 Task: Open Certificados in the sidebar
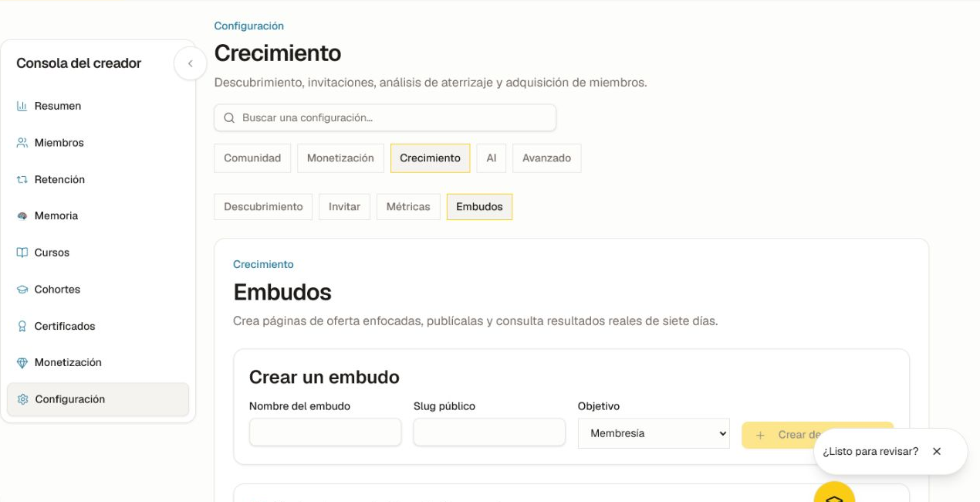(x=98, y=326)
